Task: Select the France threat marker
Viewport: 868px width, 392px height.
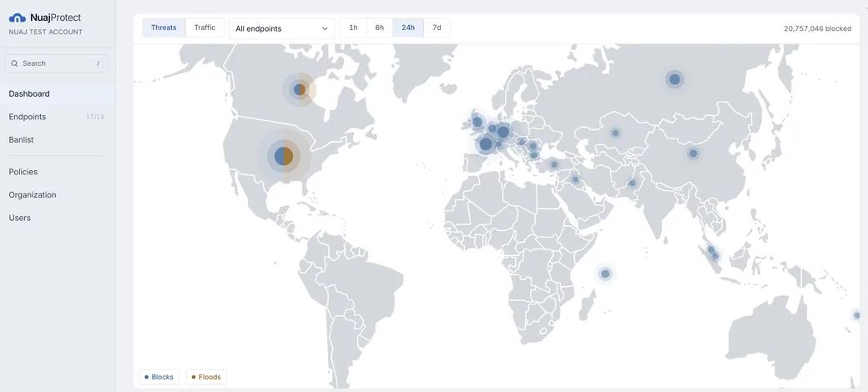Action: pyautogui.click(x=486, y=144)
